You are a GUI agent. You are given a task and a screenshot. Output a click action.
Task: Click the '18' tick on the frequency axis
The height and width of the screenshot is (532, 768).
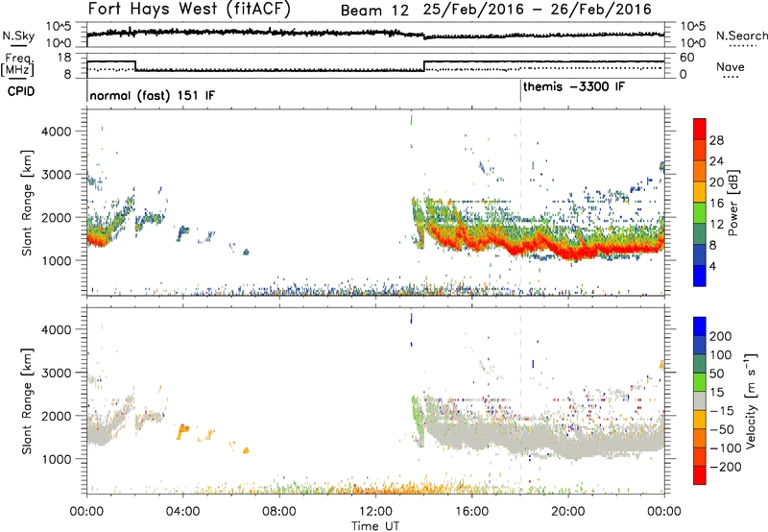(63, 58)
